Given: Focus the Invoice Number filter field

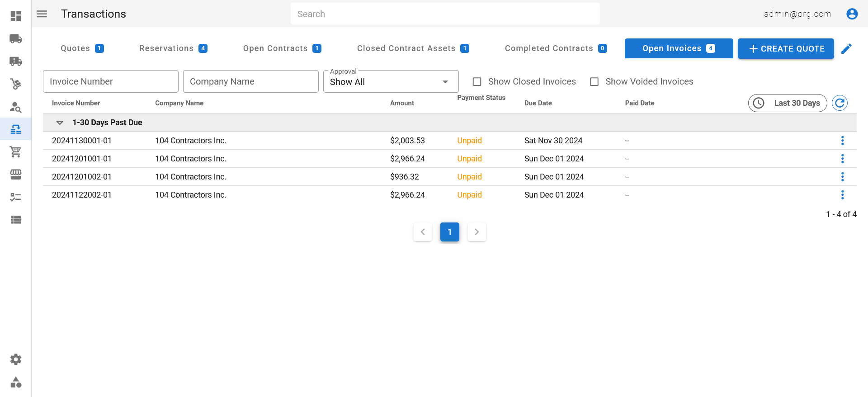Looking at the screenshot, I should click(x=111, y=81).
